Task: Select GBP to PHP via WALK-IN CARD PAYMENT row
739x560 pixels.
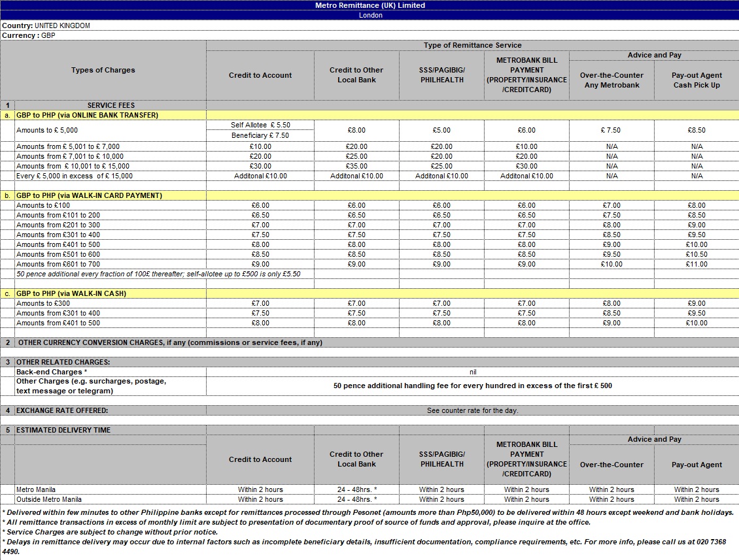Action: 89,195
